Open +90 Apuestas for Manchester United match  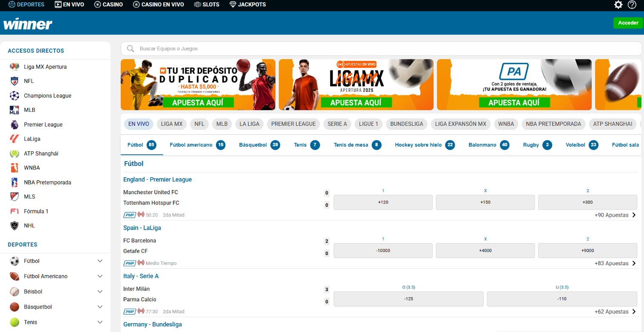point(616,215)
